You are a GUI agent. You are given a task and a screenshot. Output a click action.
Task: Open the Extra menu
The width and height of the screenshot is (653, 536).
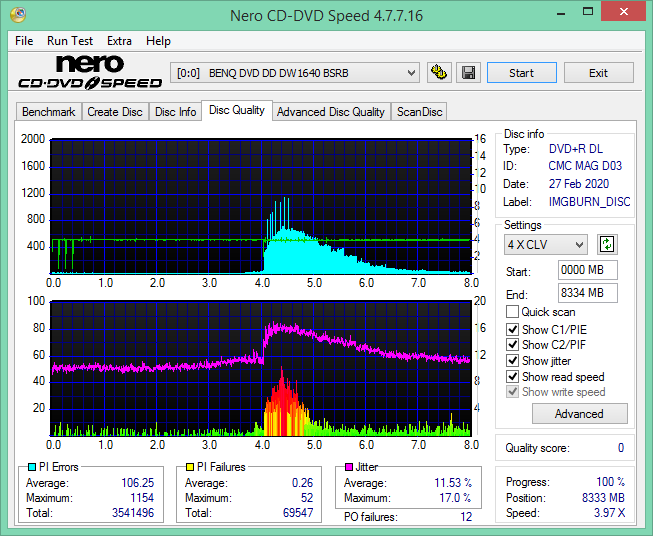(x=119, y=41)
